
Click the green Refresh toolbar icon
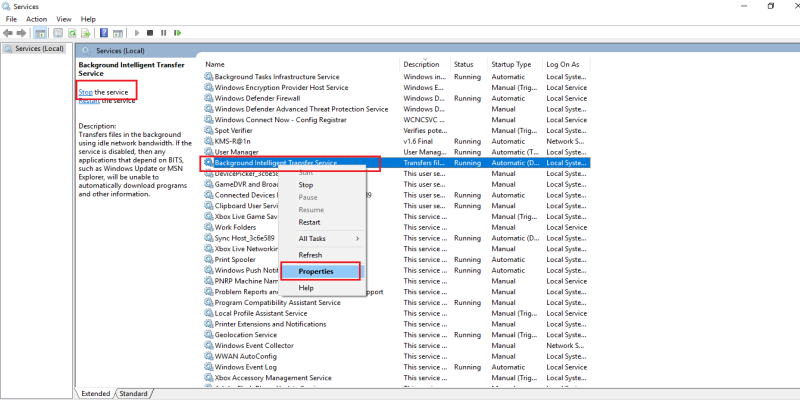click(72, 33)
